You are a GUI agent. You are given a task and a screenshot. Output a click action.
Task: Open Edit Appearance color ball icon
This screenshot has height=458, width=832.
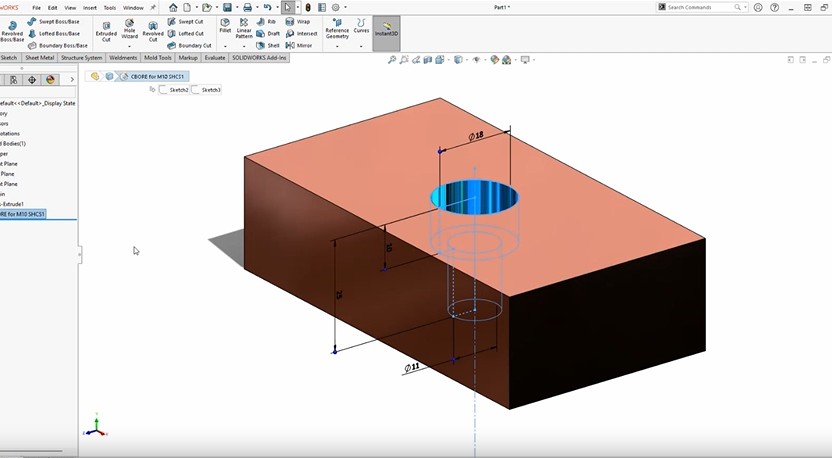(x=495, y=60)
